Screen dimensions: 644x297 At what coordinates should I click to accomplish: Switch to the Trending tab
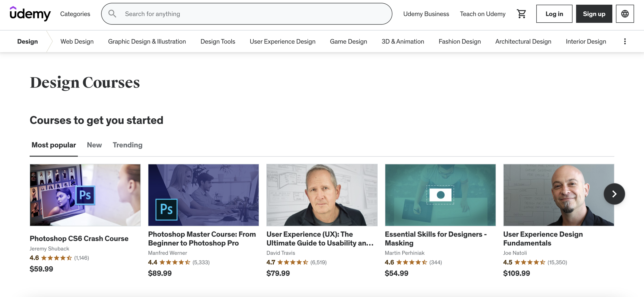pos(128,145)
